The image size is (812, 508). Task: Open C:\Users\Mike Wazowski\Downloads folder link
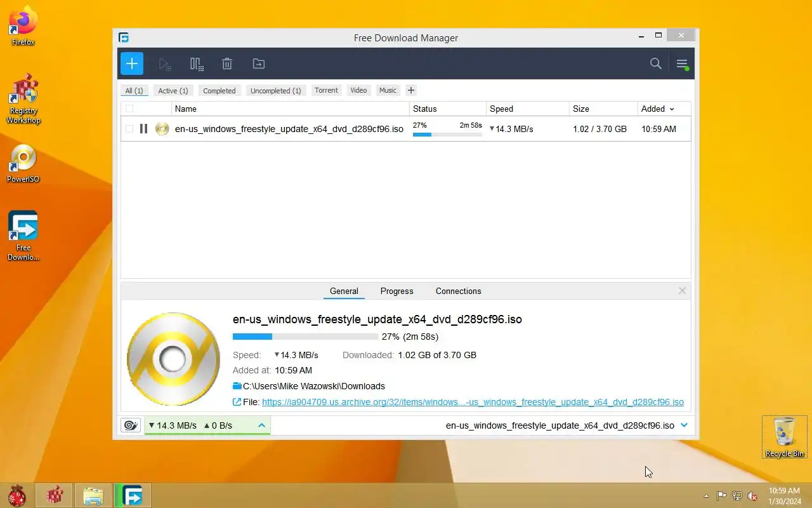[x=314, y=386]
